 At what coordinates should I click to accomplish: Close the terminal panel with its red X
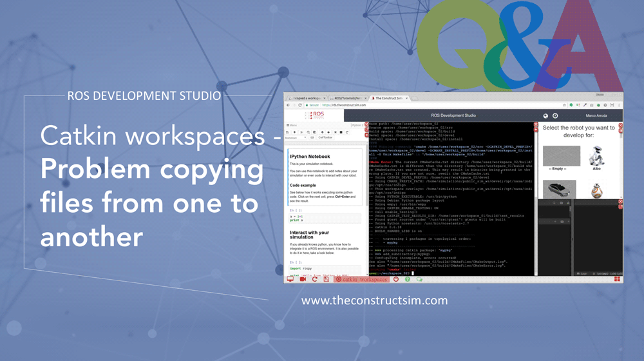(x=536, y=124)
